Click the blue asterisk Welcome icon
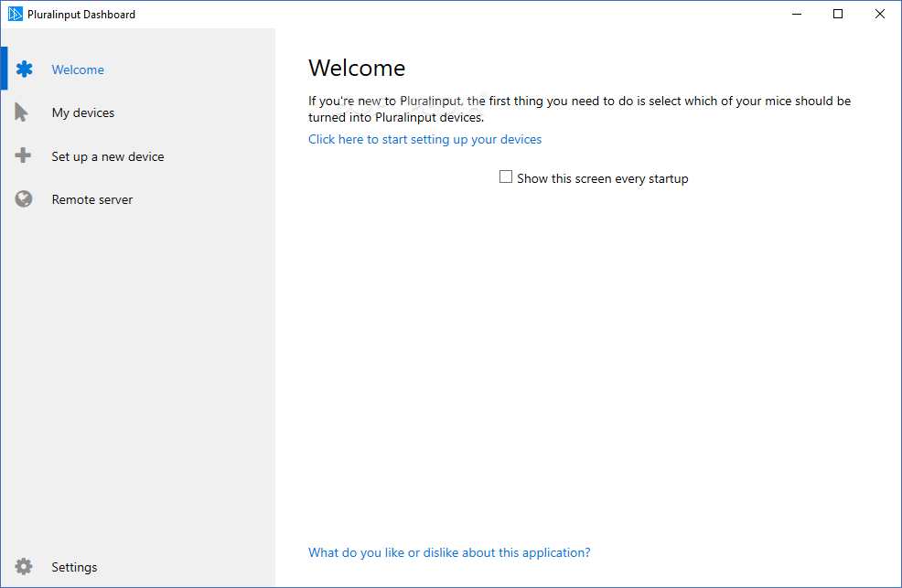902x588 pixels. click(x=24, y=69)
